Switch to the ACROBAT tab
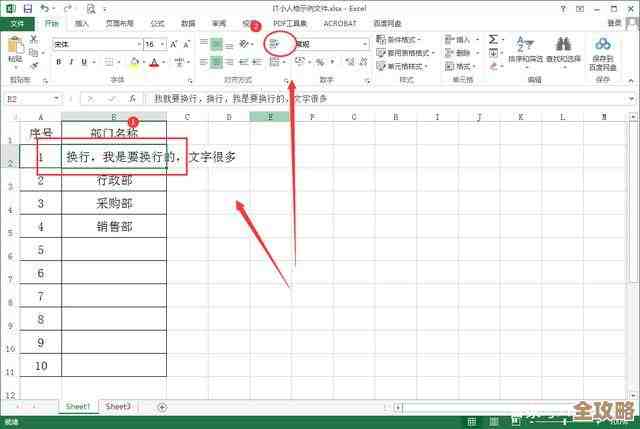The width and height of the screenshot is (640, 429). tap(340, 23)
